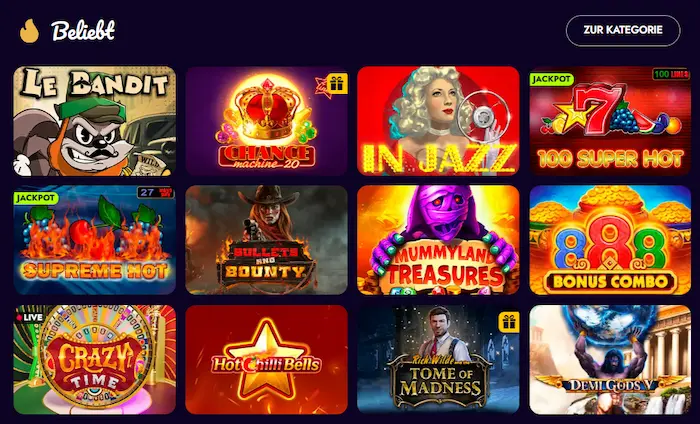
Task: Select Mummyland Treasures game
Action: (x=438, y=240)
